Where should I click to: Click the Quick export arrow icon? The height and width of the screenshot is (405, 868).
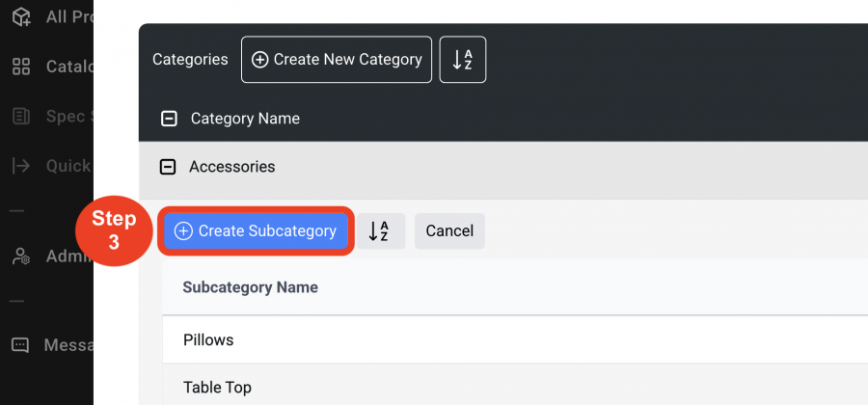[20, 166]
